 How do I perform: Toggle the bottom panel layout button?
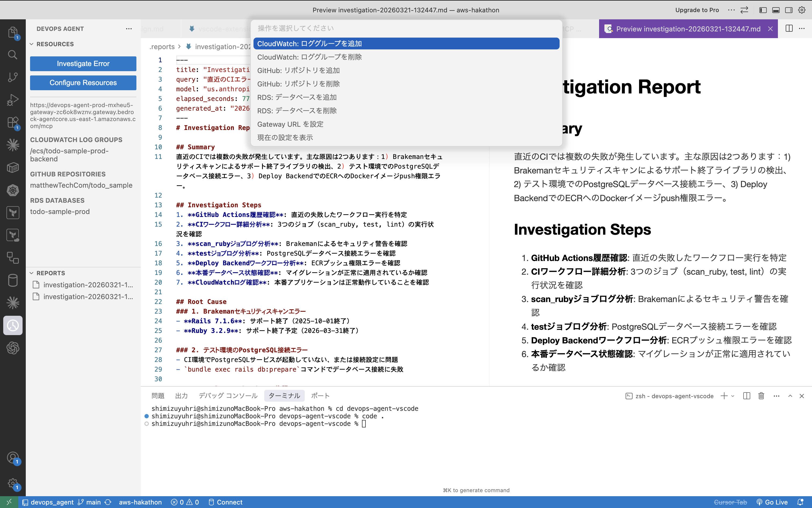pos(776,10)
